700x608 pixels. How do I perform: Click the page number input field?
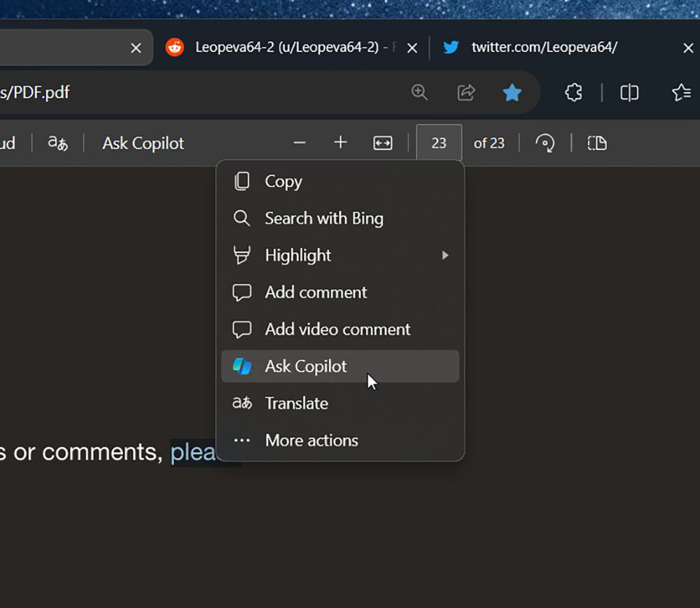[x=439, y=143]
